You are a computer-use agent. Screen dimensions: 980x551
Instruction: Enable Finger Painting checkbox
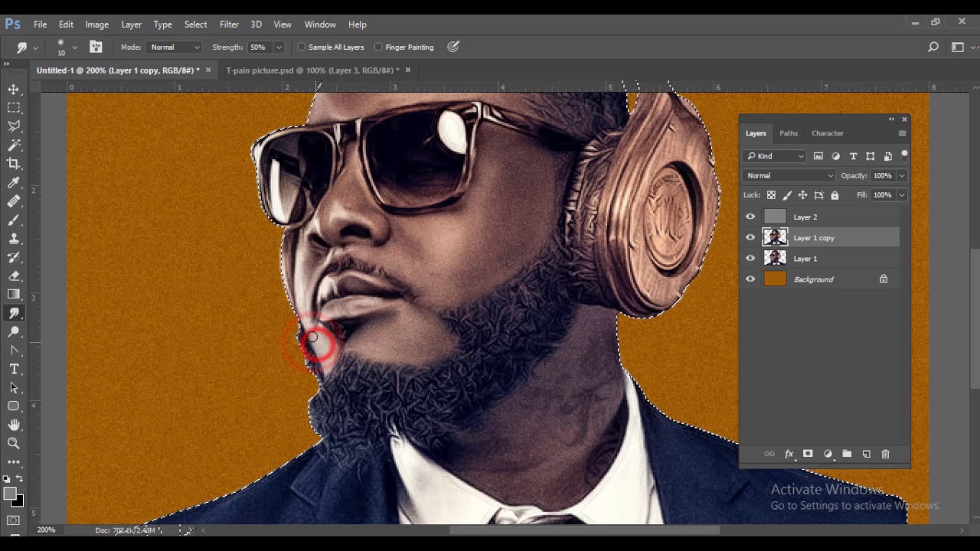(378, 47)
